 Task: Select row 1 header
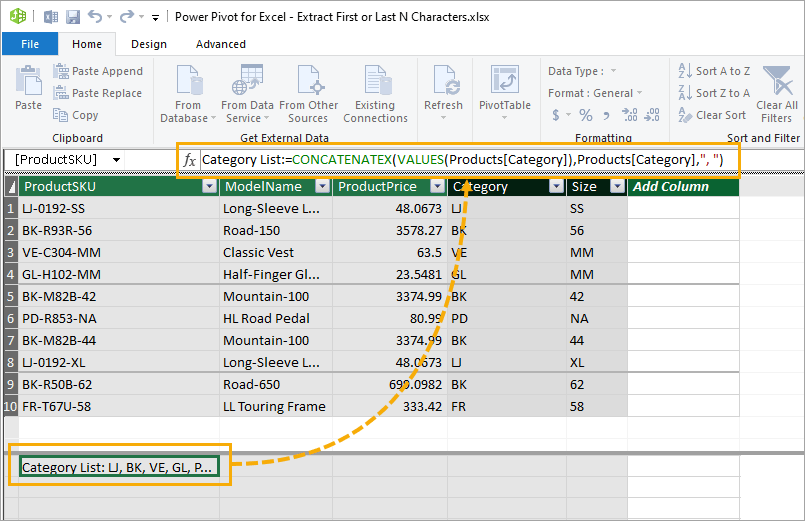11,208
